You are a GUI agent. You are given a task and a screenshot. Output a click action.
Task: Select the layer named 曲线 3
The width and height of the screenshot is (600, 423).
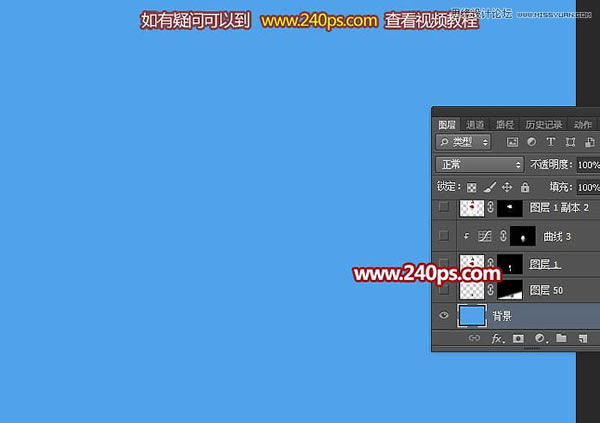pos(557,237)
